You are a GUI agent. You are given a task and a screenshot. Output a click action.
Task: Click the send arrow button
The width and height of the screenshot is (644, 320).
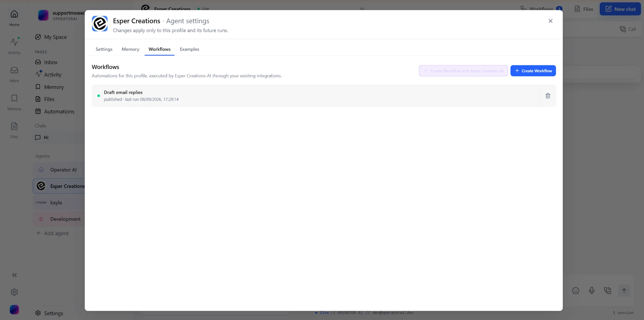point(624,291)
